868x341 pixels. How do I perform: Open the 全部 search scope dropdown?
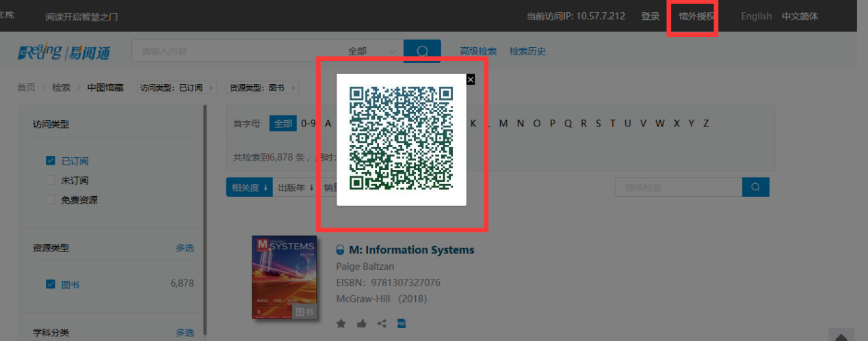371,51
